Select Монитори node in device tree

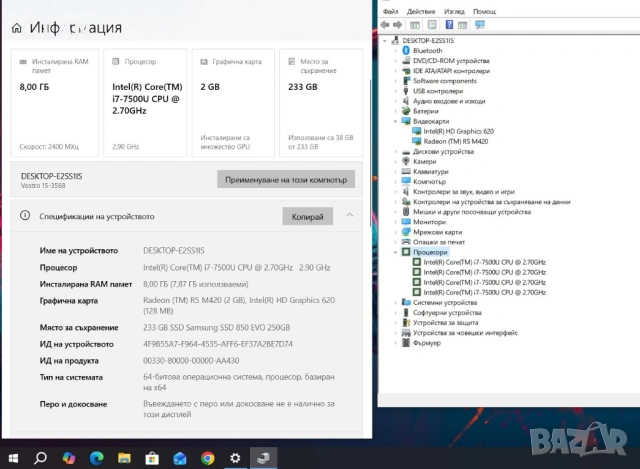[429, 222]
